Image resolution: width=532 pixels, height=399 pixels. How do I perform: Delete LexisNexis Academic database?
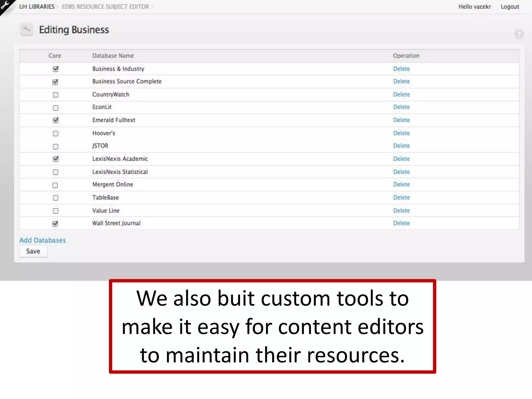[x=401, y=159]
